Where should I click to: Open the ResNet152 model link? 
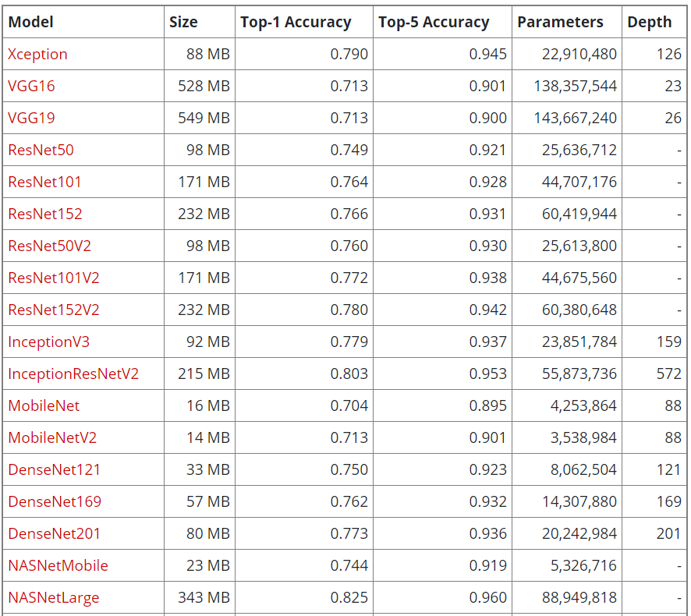[x=45, y=214]
